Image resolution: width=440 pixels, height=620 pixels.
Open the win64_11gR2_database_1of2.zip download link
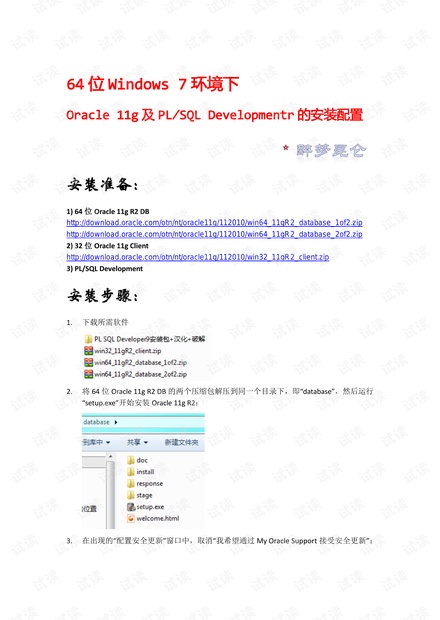click(214, 223)
